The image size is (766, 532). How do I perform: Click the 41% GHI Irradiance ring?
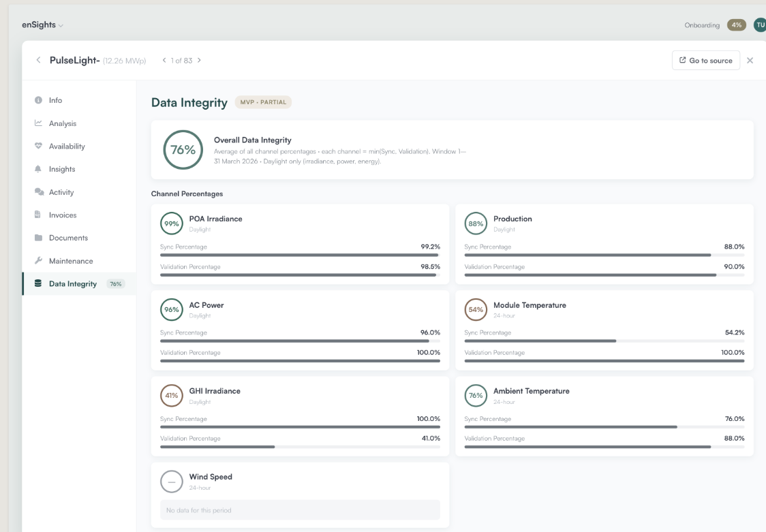point(172,395)
